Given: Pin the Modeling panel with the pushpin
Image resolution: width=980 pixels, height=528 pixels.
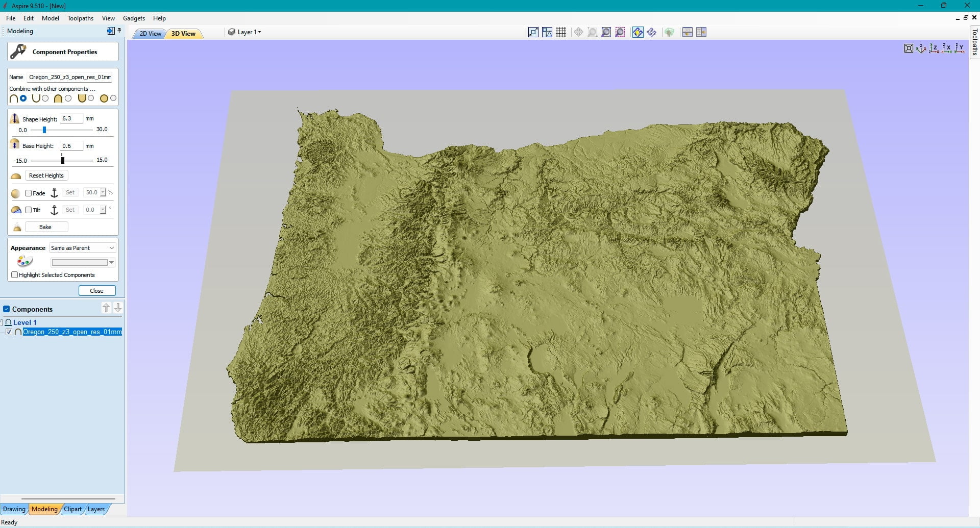Looking at the screenshot, I should coord(119,31).
